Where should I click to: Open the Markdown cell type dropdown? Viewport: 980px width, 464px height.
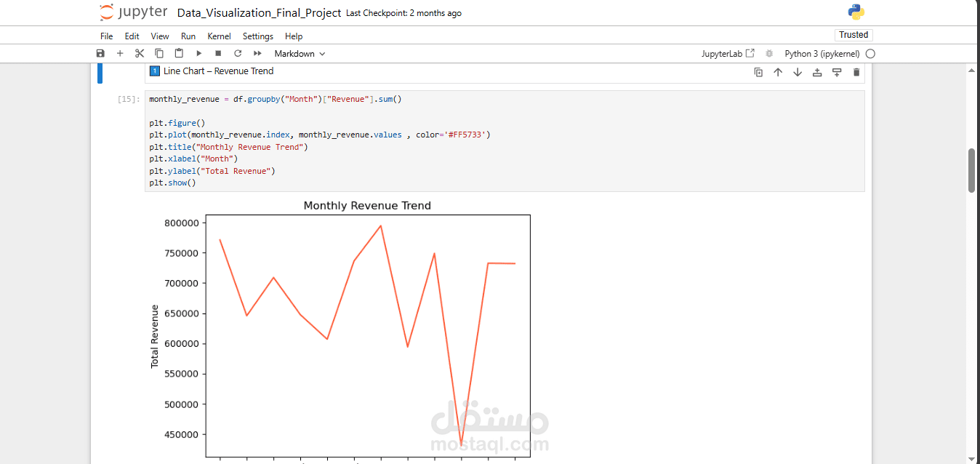pos(299,53)
